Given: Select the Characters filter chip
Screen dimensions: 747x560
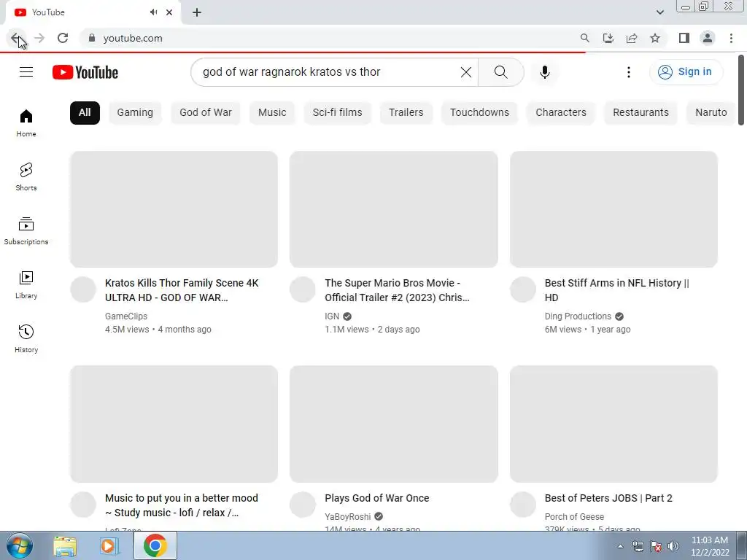Looking at the screenshot, I should tap(561, 113).
